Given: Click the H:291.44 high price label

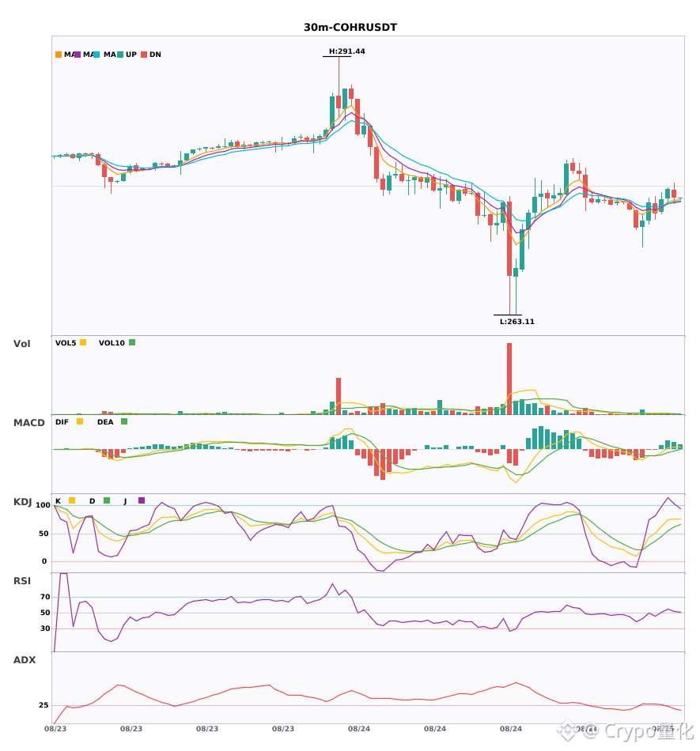Looking at the screenshot, I should [x=347, y=51].
